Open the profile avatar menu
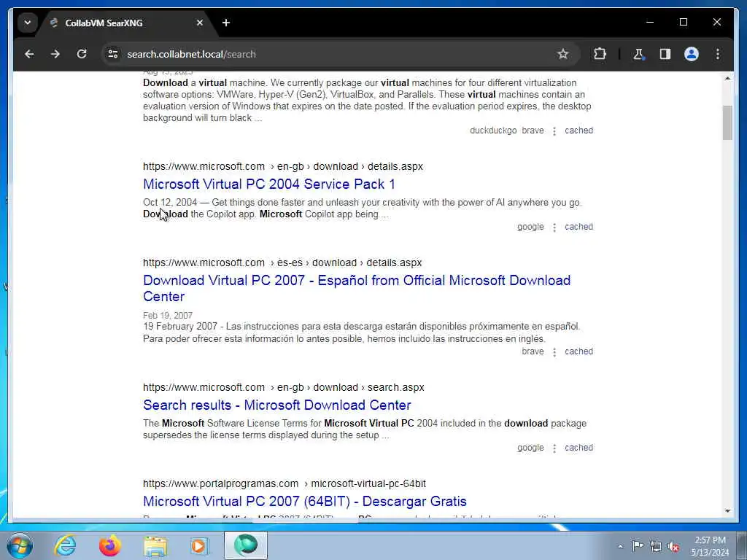This screenshot has width=747, height=560. (x=692, y=54)
